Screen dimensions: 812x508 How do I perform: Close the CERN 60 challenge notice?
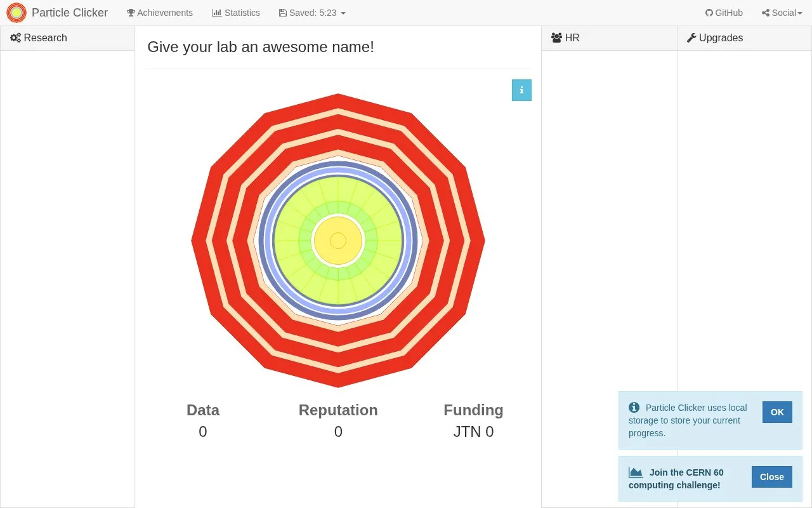(x=772, y=477)
